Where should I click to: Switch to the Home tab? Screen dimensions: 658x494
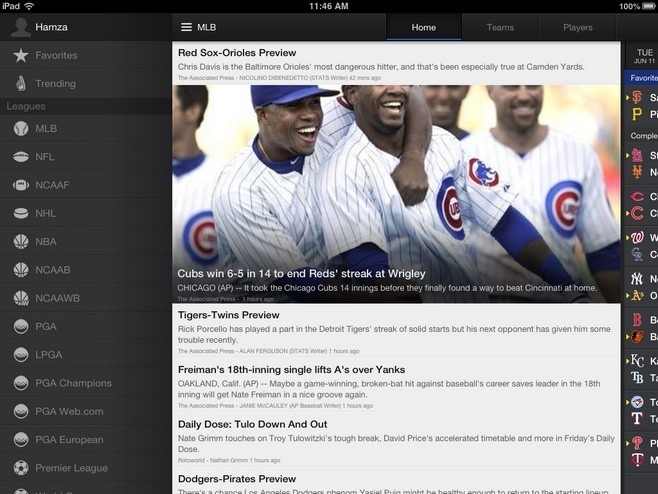(x=424, y=27)
